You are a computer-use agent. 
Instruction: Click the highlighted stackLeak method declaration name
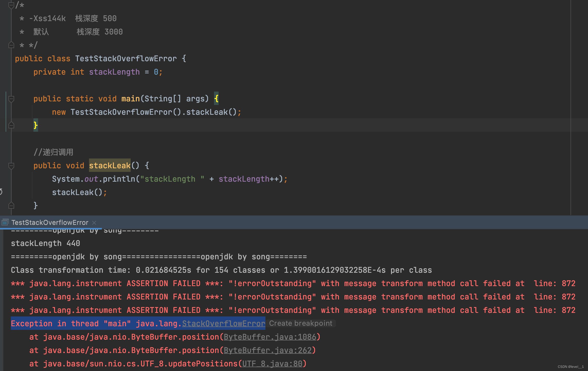coord(110,165)
